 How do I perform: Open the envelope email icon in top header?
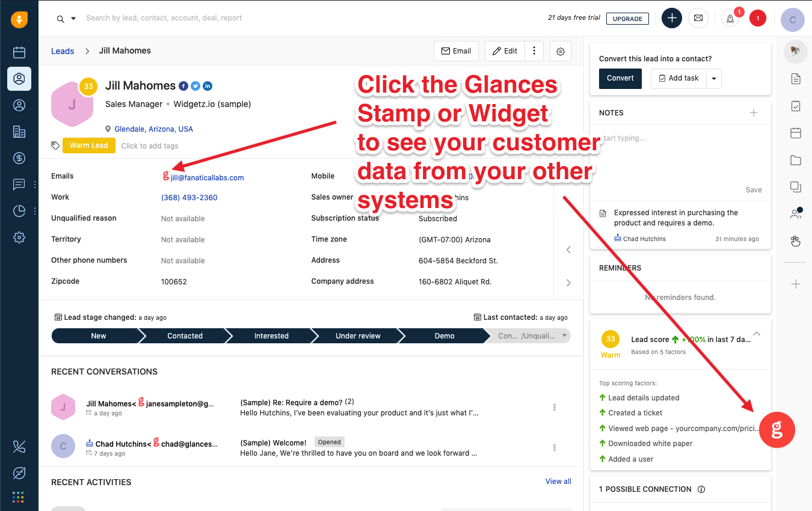click(x=698, y=18)
